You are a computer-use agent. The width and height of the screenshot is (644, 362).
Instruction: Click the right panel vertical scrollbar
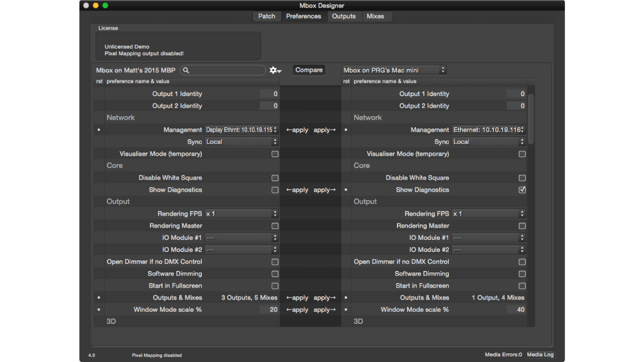point(531,118)
